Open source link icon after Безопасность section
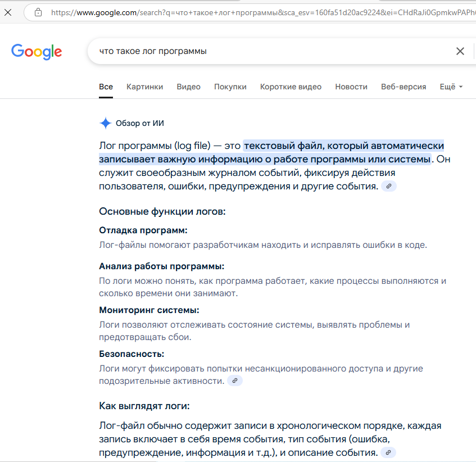Screen dimensions: 476x462 (235, 381)
